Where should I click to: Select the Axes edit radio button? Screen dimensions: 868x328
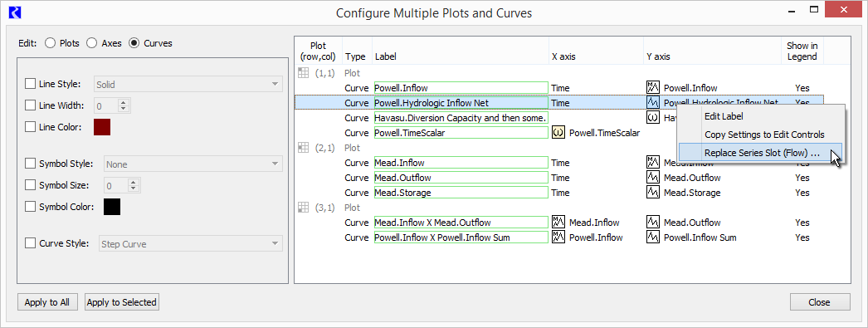[92, 43]
